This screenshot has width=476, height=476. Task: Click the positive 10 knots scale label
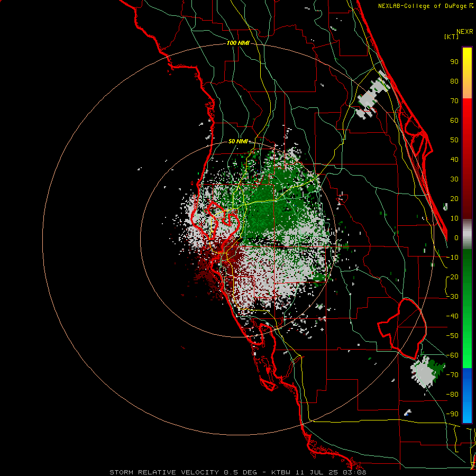coord(454,218)
